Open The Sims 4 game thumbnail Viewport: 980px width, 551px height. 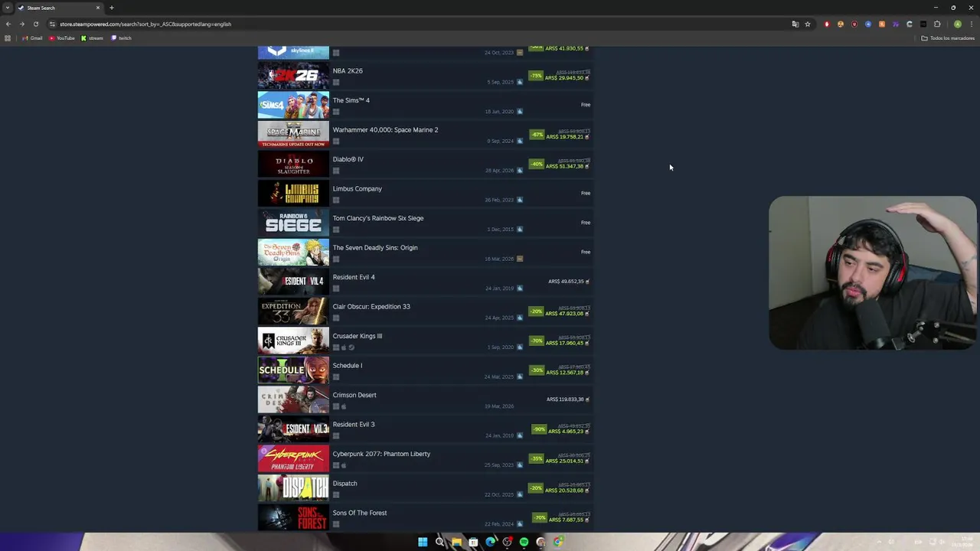[x=293, y=106]
